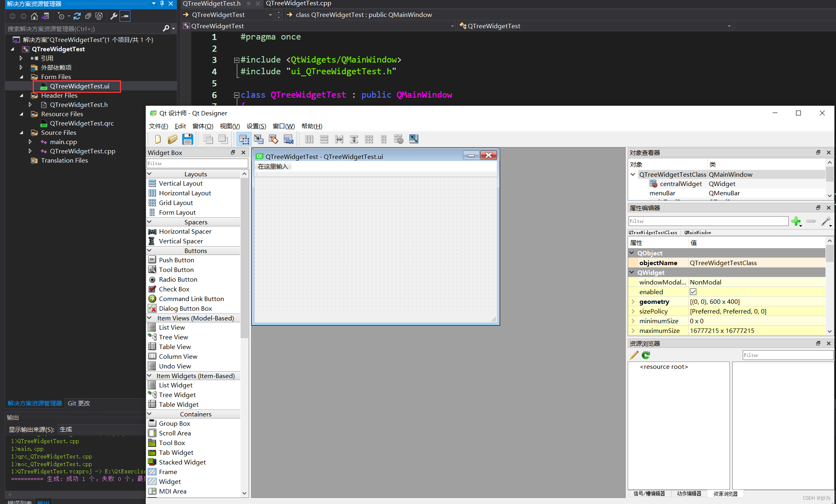Apply vertical splitter layout icon
836x504 pixels.
click(354, 139)
